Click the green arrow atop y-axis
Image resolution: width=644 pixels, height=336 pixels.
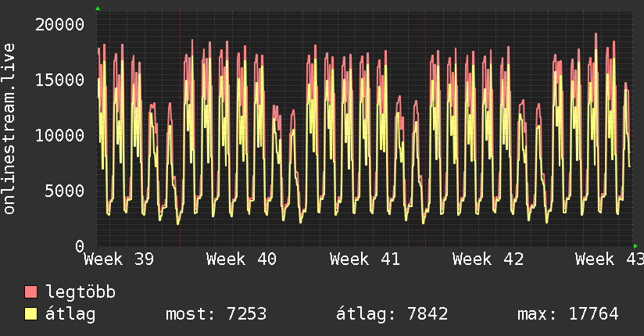(x=98, y=9)
